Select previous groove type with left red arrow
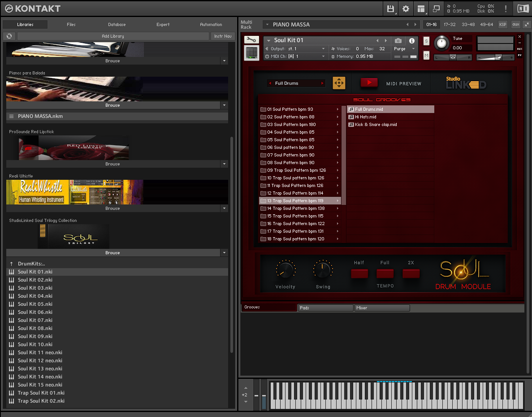The height and width of the screenshot is (417, 532). [270, 83]
